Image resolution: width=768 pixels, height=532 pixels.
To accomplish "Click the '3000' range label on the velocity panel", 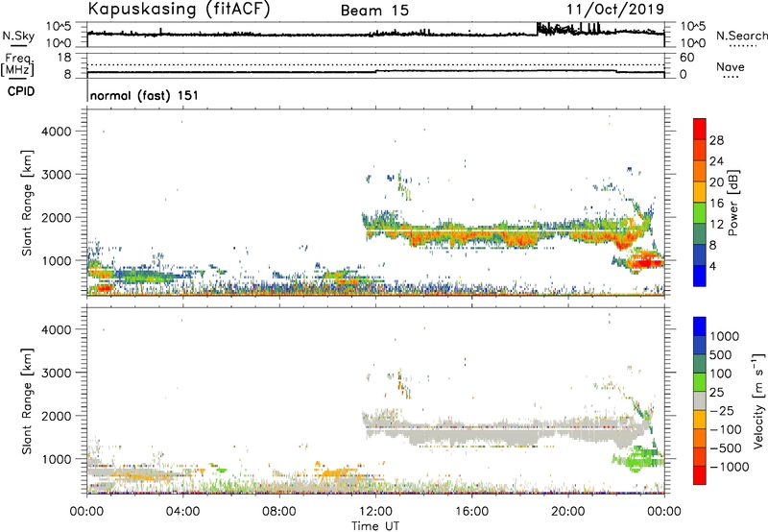I will click(x=56, y=373).
